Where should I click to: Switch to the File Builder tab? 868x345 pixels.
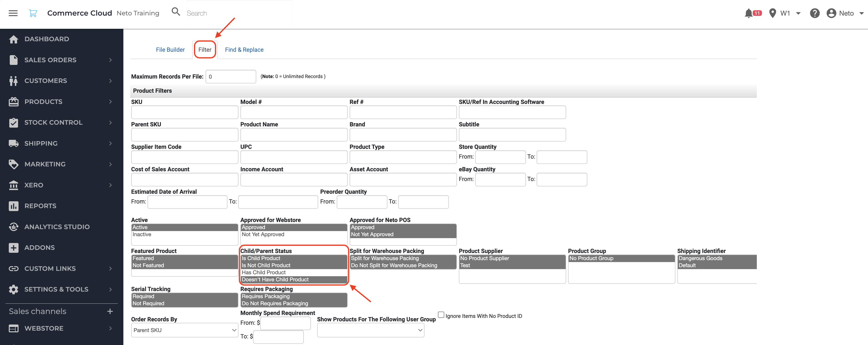170,50
